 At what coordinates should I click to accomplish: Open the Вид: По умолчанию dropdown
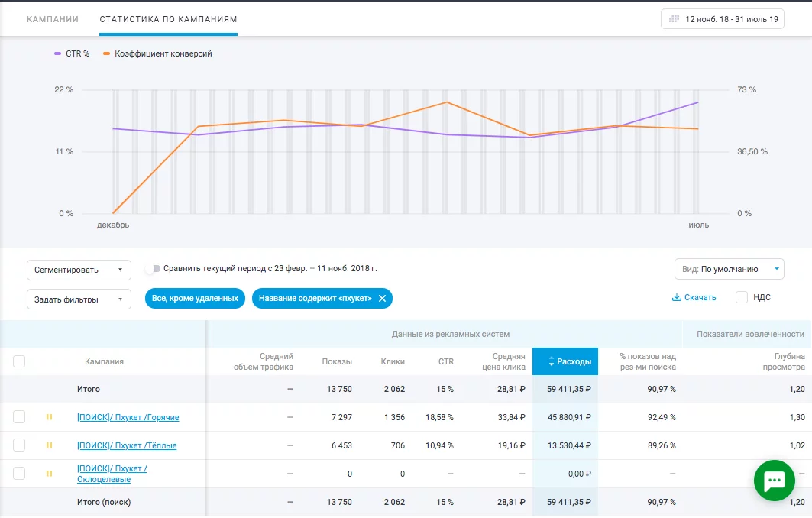coord(729,269)
